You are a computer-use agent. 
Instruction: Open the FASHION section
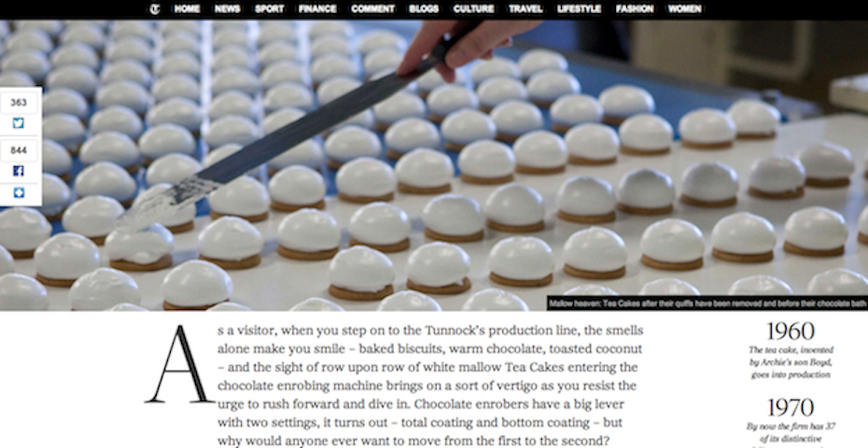click(635, 8)
